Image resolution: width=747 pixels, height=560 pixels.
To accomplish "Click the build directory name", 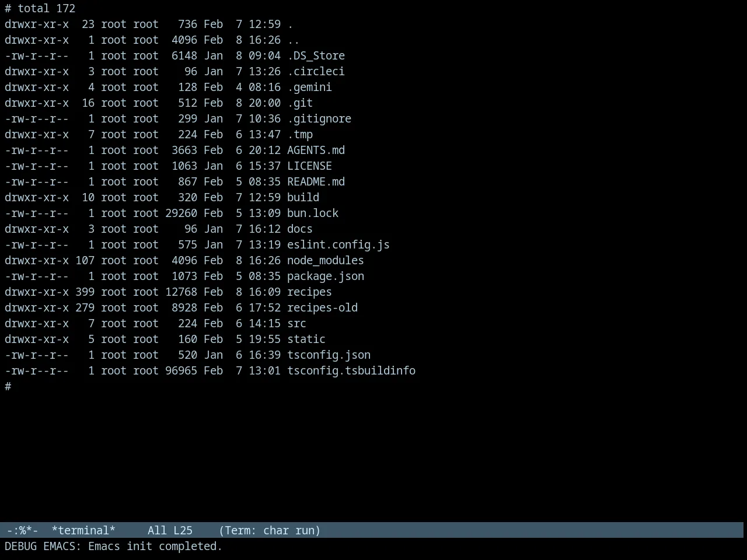I will pyautogui.click(x=303, y=198).
